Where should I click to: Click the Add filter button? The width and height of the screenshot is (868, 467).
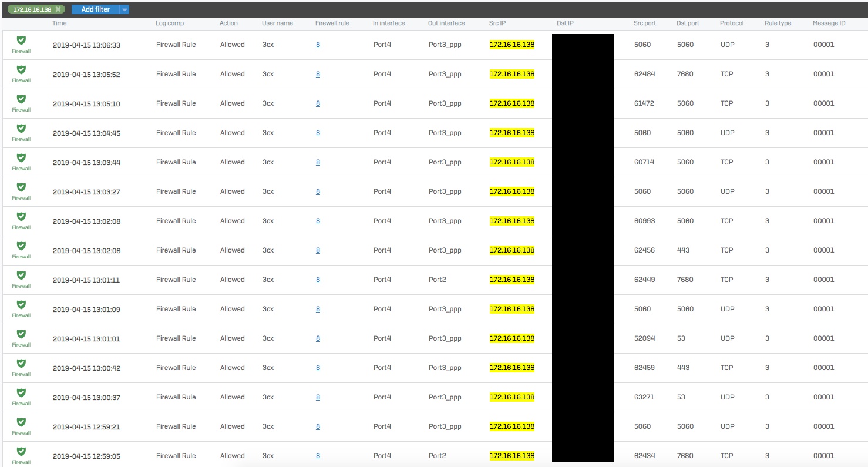(95, 9)
